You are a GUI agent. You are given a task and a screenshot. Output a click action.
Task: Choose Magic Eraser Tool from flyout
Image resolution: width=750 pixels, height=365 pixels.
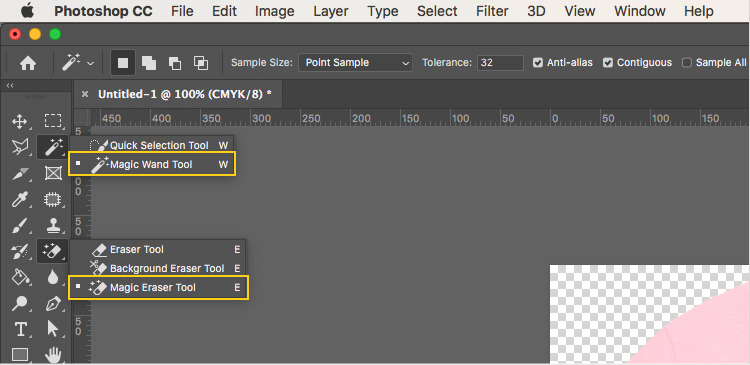click(x=158, y=288)
